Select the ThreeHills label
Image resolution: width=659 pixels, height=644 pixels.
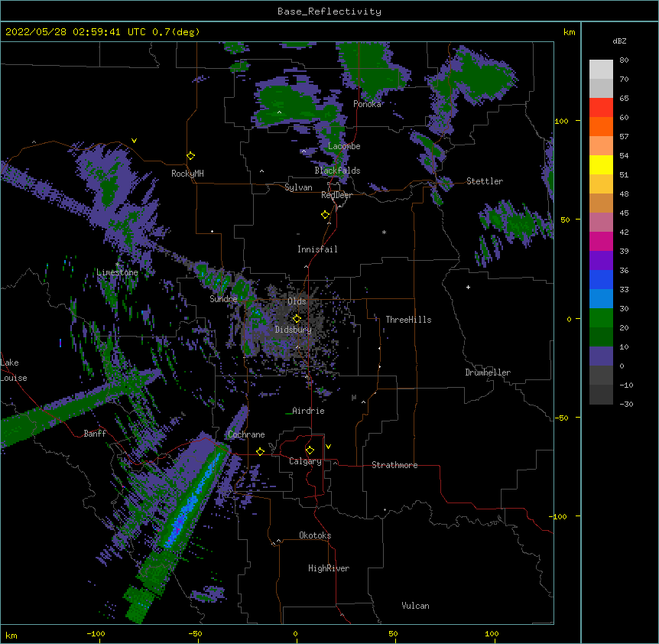[x=408, y=320]
